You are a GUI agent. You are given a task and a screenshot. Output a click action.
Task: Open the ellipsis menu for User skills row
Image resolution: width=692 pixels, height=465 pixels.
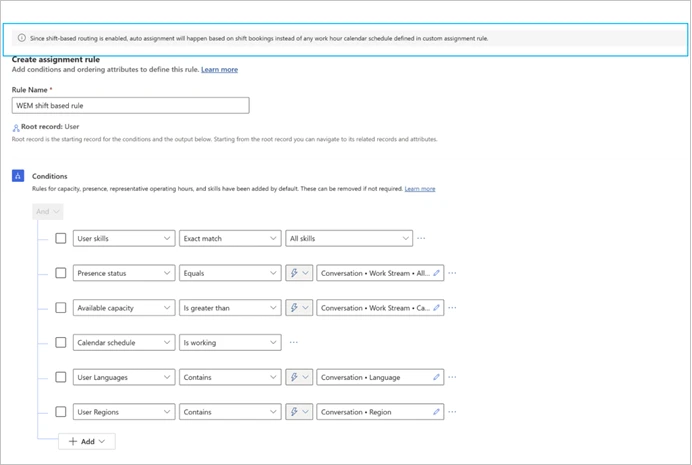tap(421, 238)
